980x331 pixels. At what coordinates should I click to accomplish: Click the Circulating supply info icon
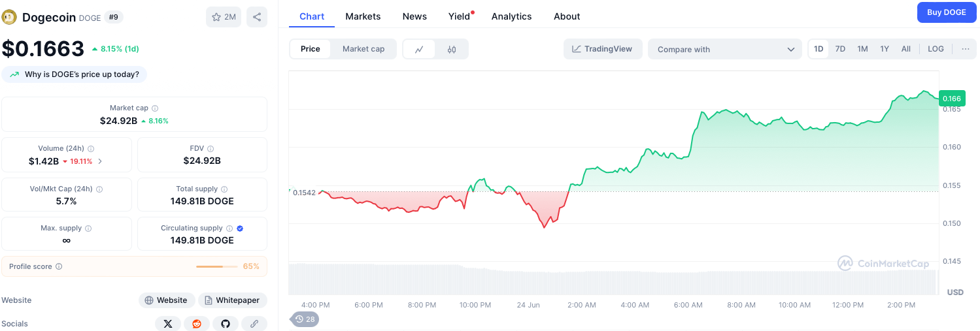tap(229, 229)
